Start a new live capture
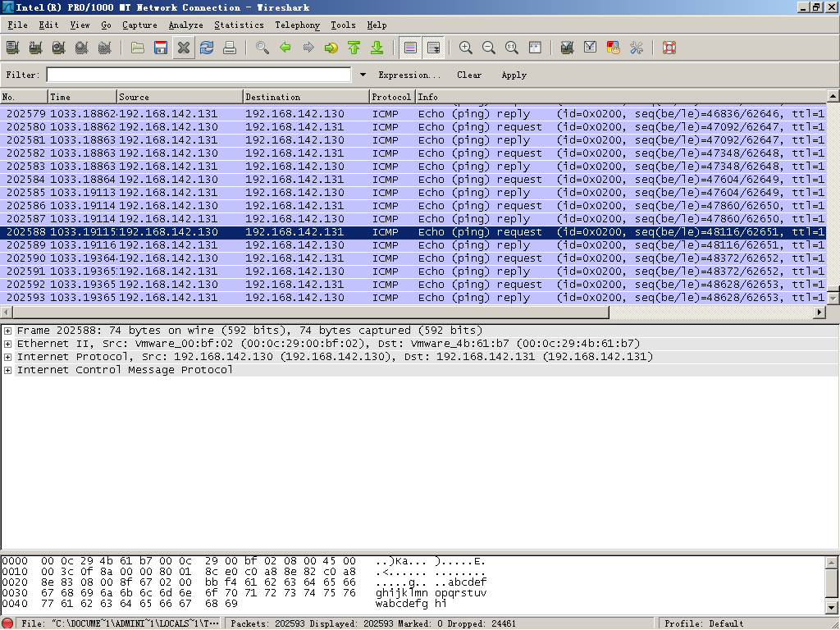 [59, 48]
